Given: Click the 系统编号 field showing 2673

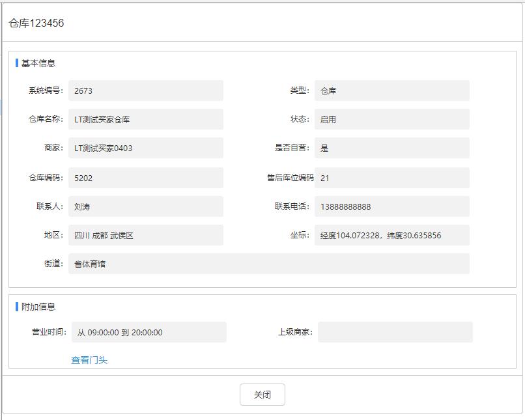Looking at the screenshot, I should [145, 91].
